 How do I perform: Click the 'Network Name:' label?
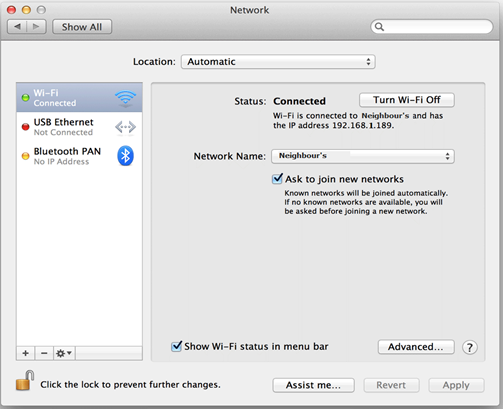tap(230, 156)
